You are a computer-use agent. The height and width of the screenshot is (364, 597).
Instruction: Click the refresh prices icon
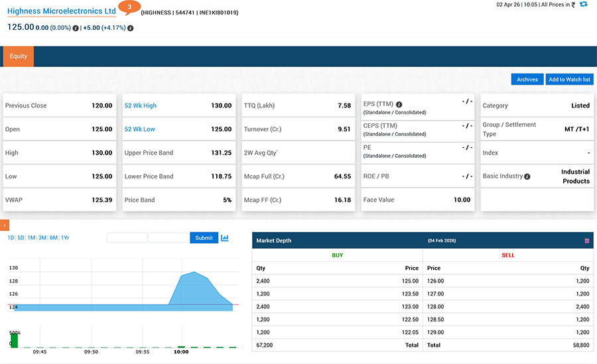[583, 5]
